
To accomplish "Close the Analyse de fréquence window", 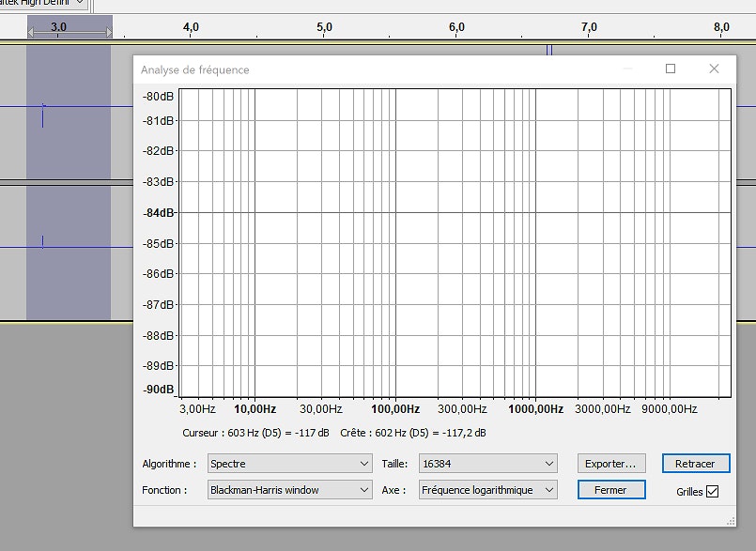I will (714, 69).
